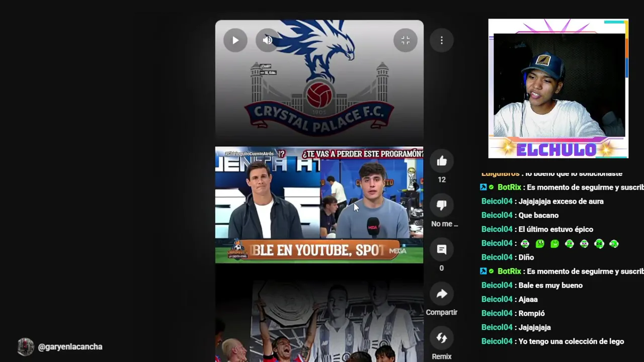Click chat message 'Bale es muy bueno'
644x362 pixels.
532,285
